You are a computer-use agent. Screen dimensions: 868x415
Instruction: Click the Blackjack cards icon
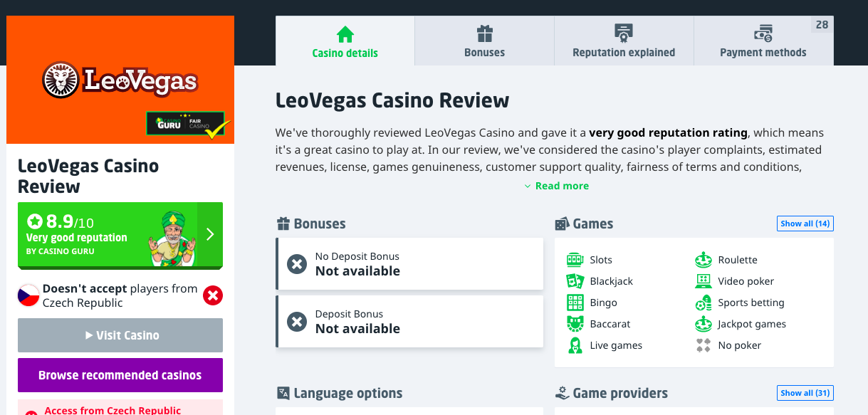575,281
